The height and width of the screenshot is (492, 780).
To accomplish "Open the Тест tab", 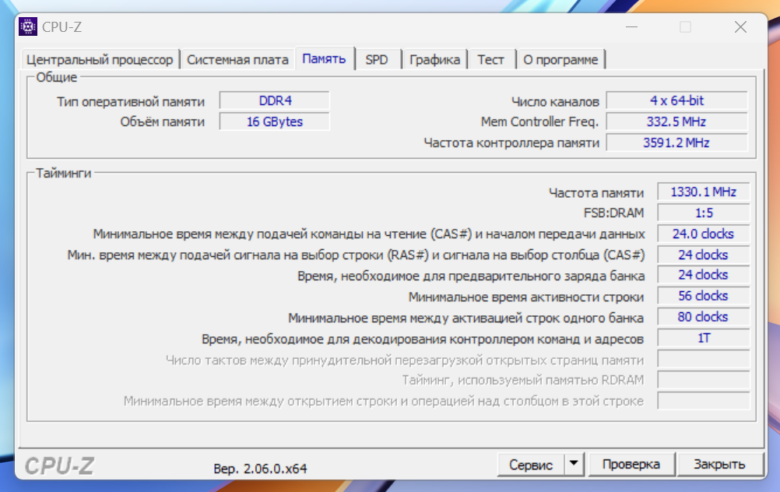I will [x=490, y=60].
